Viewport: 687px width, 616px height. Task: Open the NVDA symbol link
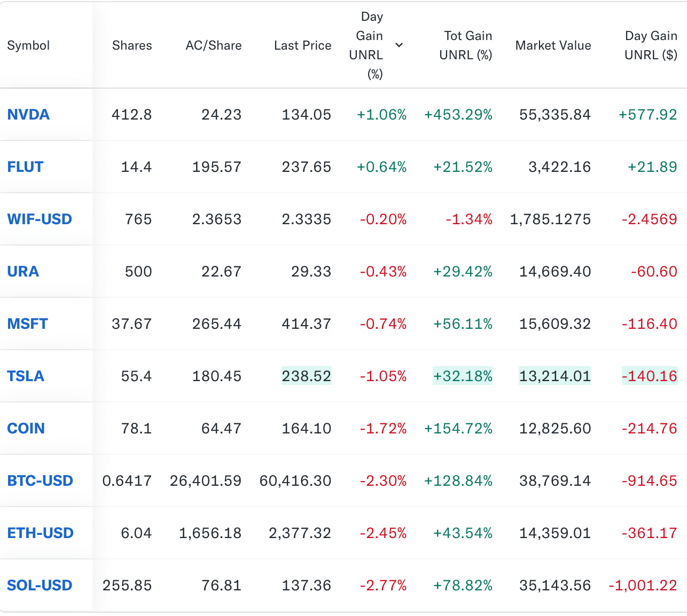click(28, 115)
